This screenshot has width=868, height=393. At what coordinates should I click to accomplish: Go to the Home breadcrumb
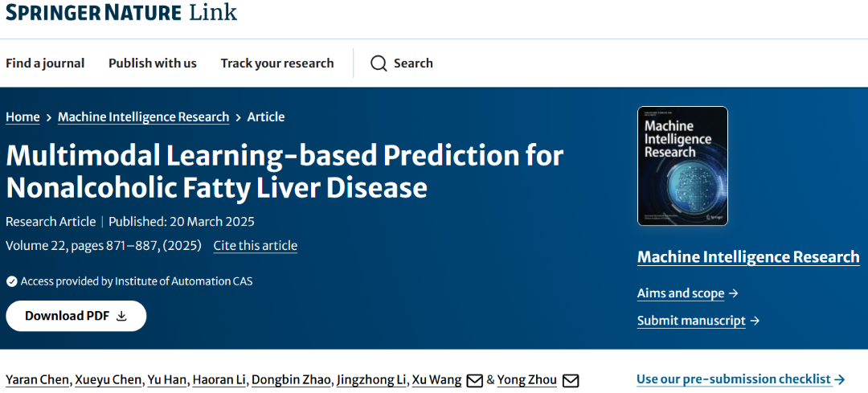(x=23, y=117)
